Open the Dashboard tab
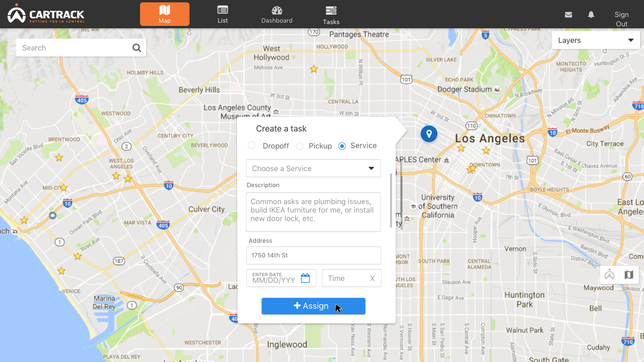This screenshot has width=644, height=362. coord(277,14)
